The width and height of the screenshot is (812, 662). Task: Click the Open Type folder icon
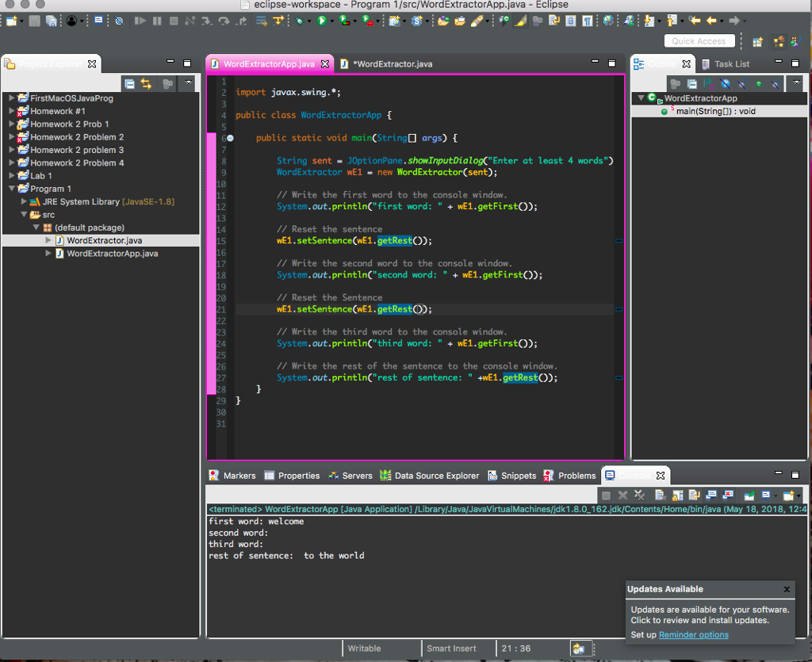(x=443, y=21)
